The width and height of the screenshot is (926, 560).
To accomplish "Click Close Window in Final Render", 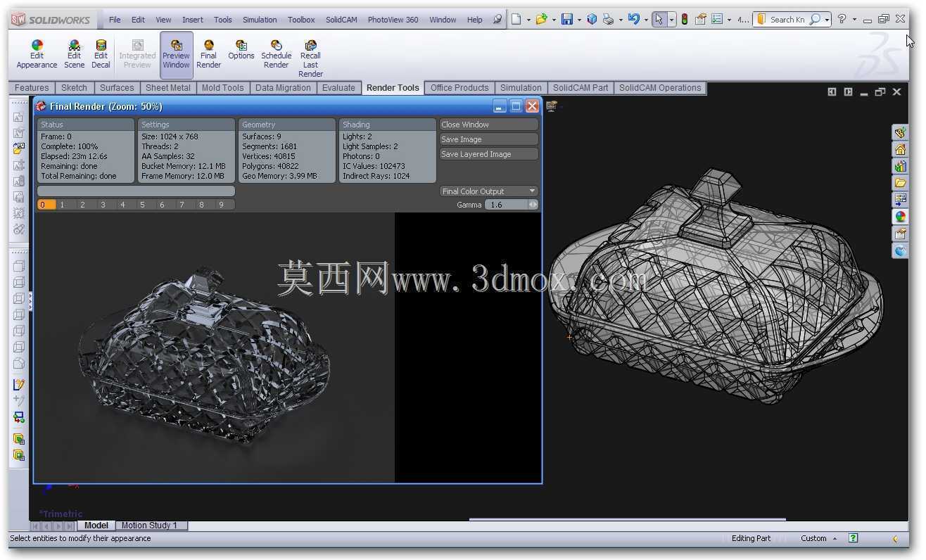I will tap(489, 125).
